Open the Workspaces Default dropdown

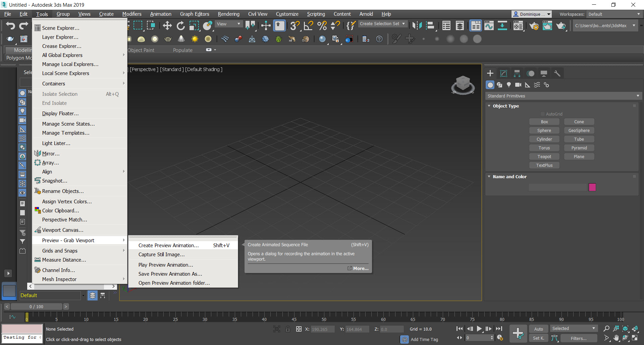click(614, 14)
